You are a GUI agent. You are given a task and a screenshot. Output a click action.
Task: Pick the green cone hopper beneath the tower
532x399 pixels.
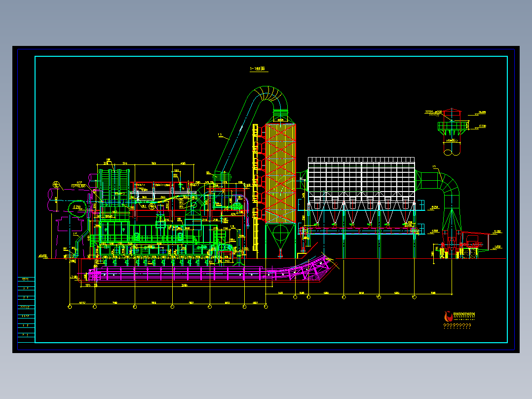pos(280,236)
